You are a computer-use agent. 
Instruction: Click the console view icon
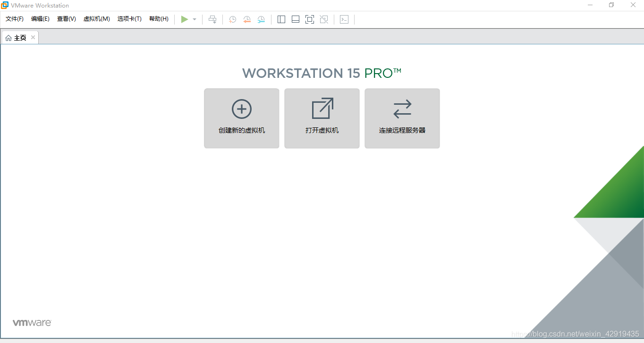(344, 19)
